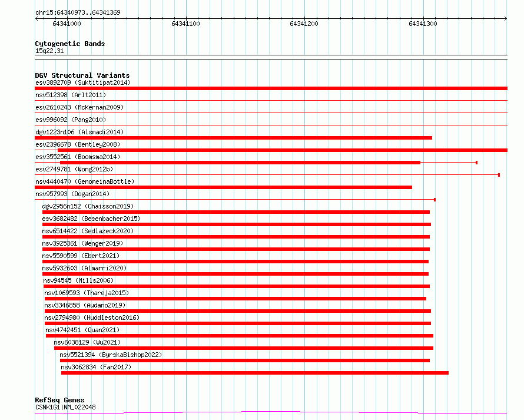
Task: Click the esv3892709 (Suktitipat2014) variant label
Action: click(x=83, y=82)
